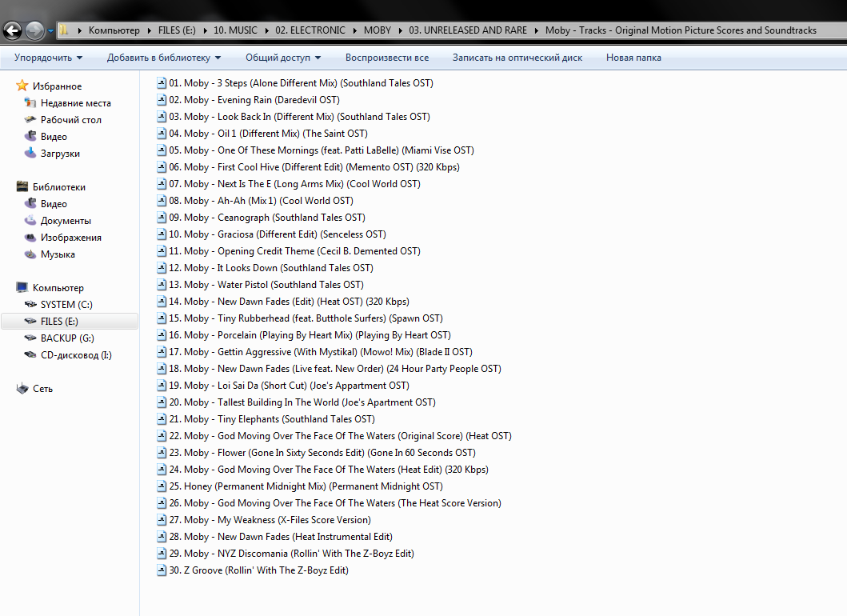The image size is (847, 616).
Task: Click the Компьютер monitor icon in sidebar
Action: pyautogui.click(x=22, y=287)
